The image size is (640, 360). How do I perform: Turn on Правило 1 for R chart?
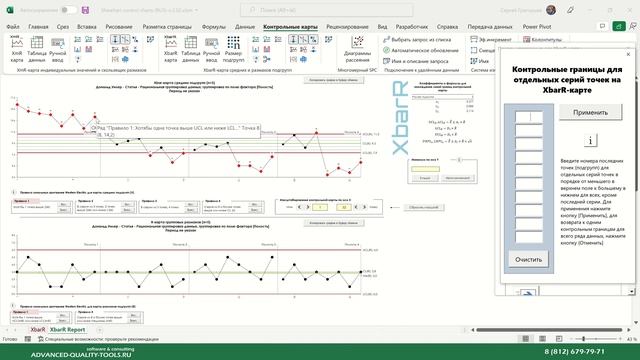tap(62, 316)
